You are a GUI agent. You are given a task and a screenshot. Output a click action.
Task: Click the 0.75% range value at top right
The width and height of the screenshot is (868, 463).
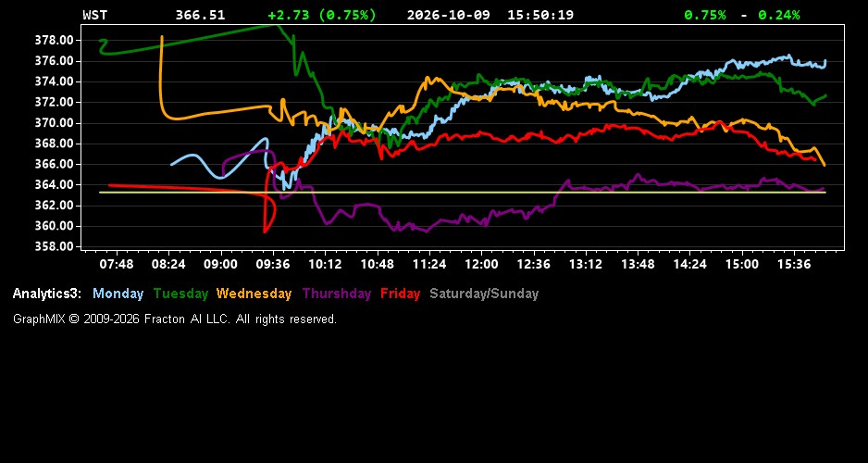tap(705, 15)
